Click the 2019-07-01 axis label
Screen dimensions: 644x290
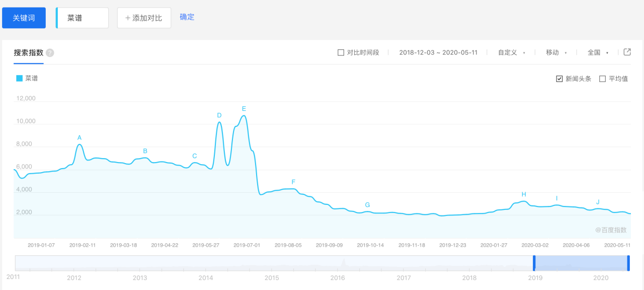coord(246,245)
